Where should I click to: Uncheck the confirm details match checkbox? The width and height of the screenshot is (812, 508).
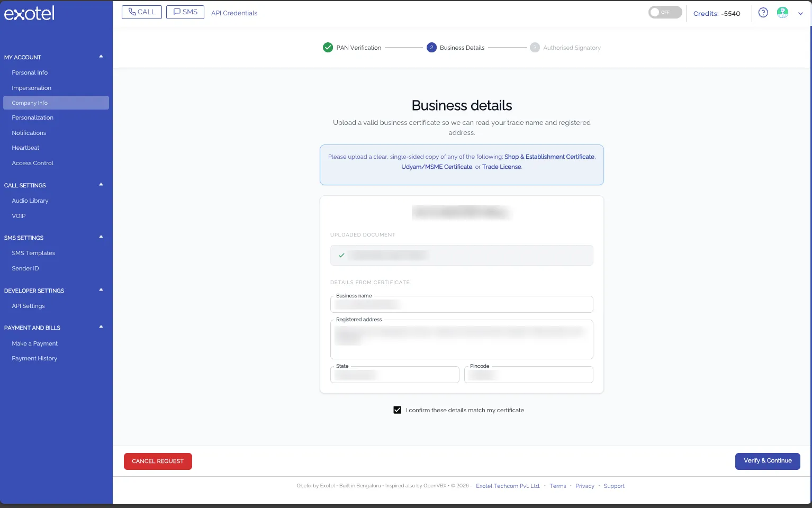(397, 410)
